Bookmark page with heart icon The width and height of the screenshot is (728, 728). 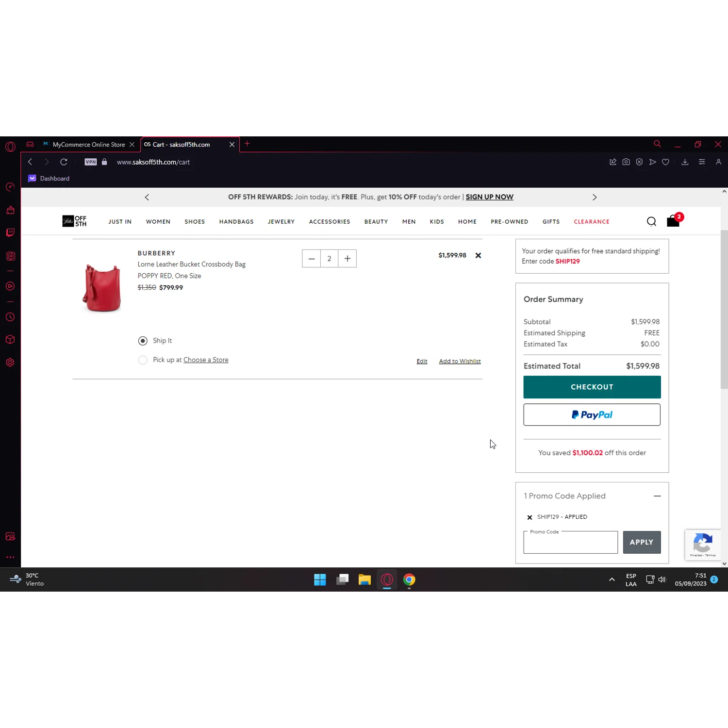(665, 162)
